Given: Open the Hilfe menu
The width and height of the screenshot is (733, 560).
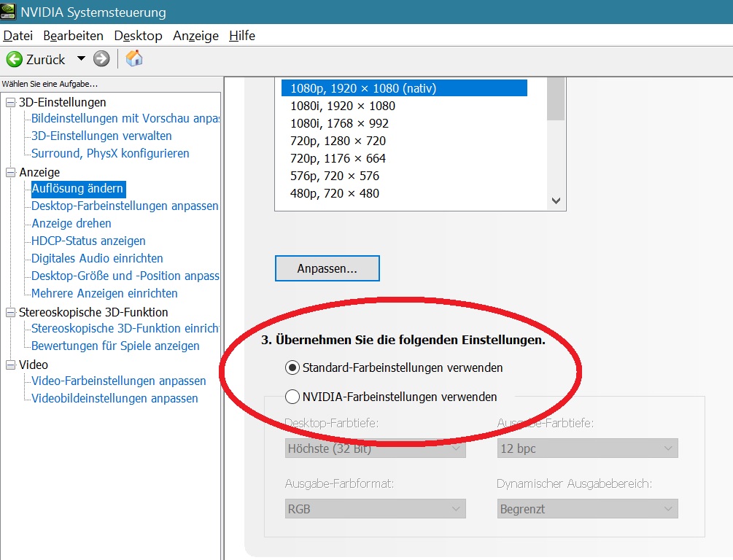Looking at the screenshot, I should tap(241, 36).
